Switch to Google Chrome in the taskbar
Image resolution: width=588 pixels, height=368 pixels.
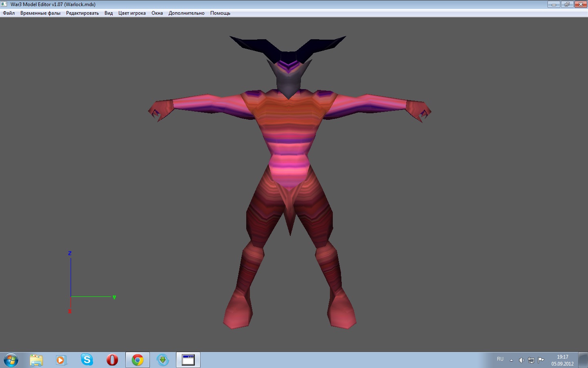click(x=138, y=360)
